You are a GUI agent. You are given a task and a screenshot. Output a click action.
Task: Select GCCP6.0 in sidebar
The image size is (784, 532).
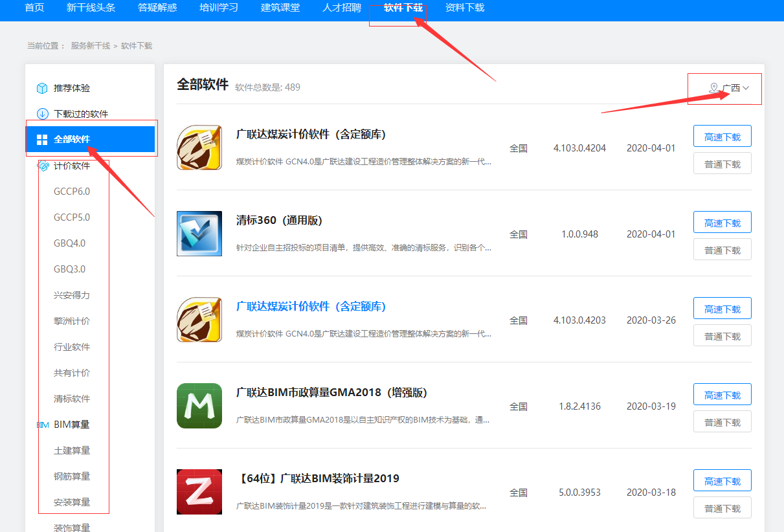coord(72,192)
